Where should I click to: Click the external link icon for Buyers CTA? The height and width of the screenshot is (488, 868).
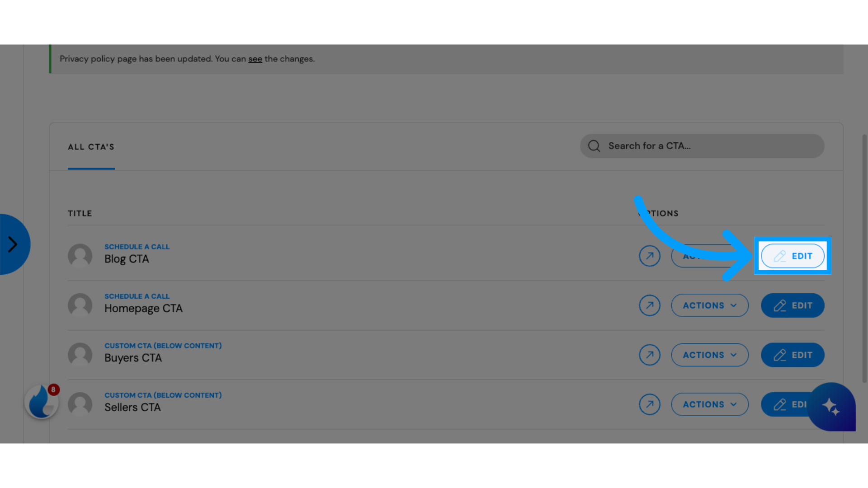click(649, 355)
